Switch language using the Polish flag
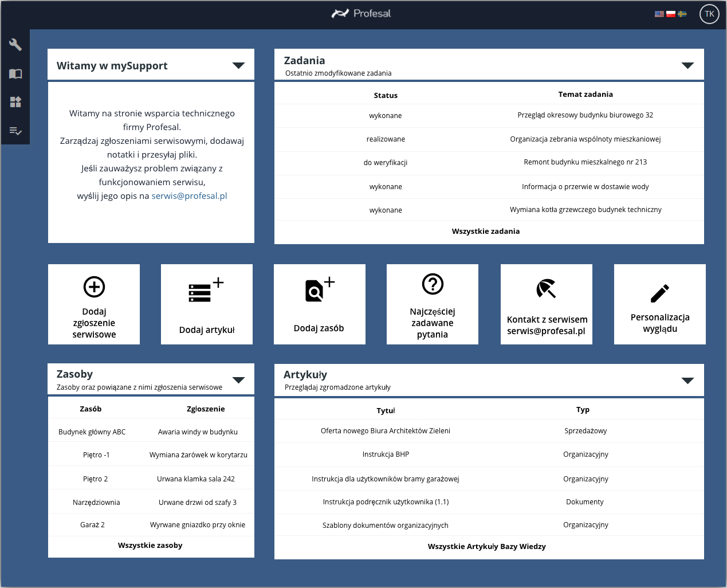727x588 pixels. [x=670, y=14]
